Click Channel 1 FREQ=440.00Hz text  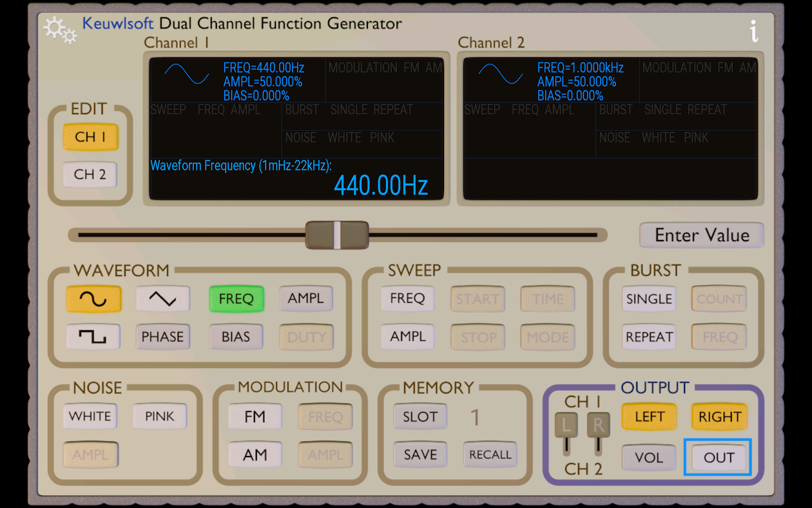264,68
